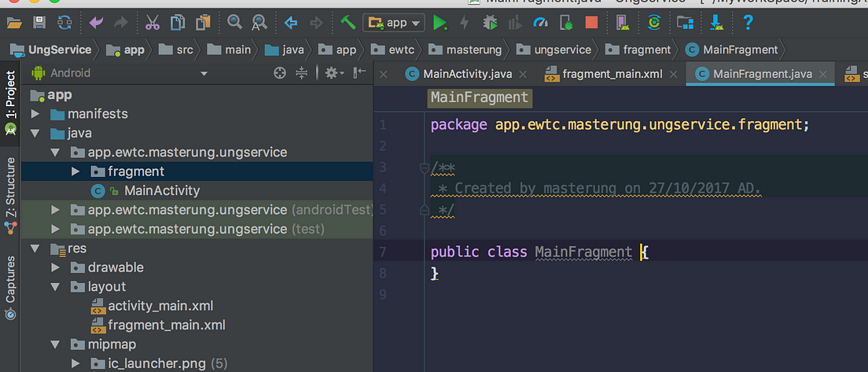868x372 pixels.
Task: Switch to MainActivity.java tab
Action: [x=467, y=74]
